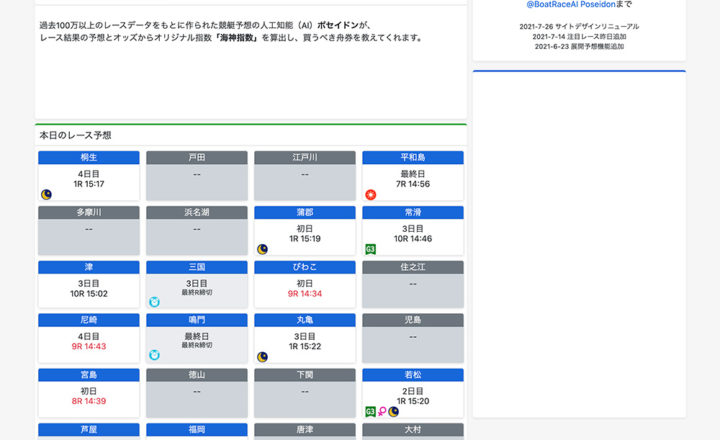Click the 本日のレース予想 section heading
The image size is (720, 440).
[75, 135]
